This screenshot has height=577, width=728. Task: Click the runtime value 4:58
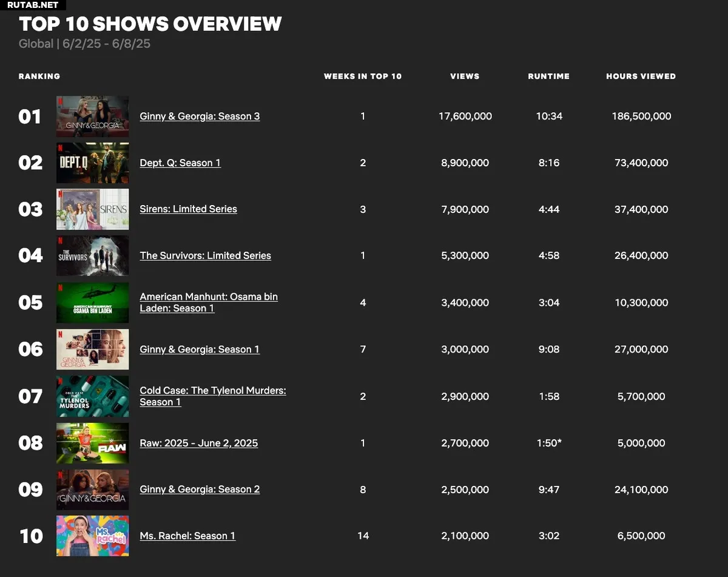pos(549,255)
